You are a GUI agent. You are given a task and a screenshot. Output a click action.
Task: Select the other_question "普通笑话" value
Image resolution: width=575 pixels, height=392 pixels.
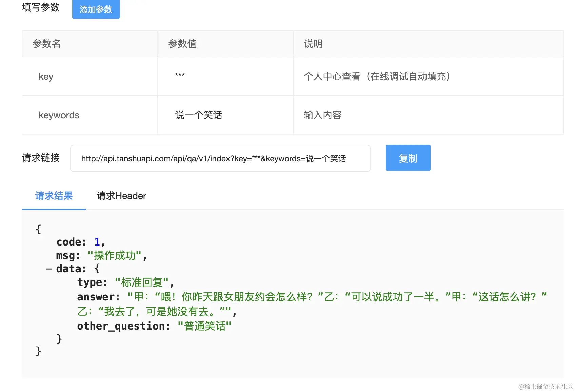(204, 326)
